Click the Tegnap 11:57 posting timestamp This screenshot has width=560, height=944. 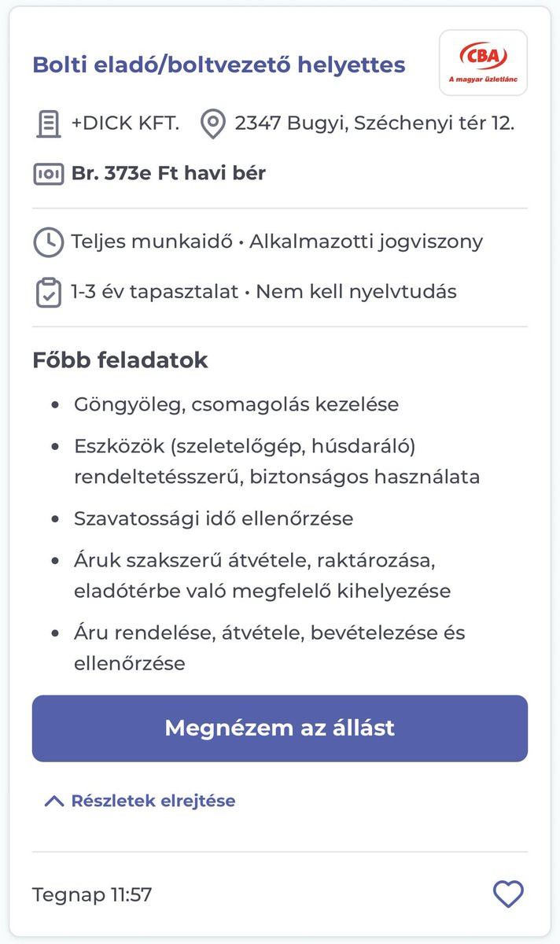click(92, 894)
